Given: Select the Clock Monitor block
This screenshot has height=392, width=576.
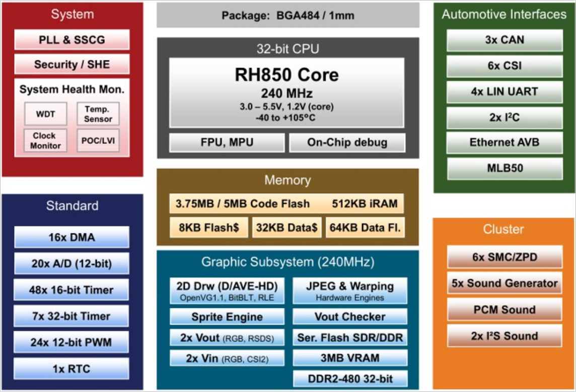Looking at the screenshot, I should (x=45, y=141).
